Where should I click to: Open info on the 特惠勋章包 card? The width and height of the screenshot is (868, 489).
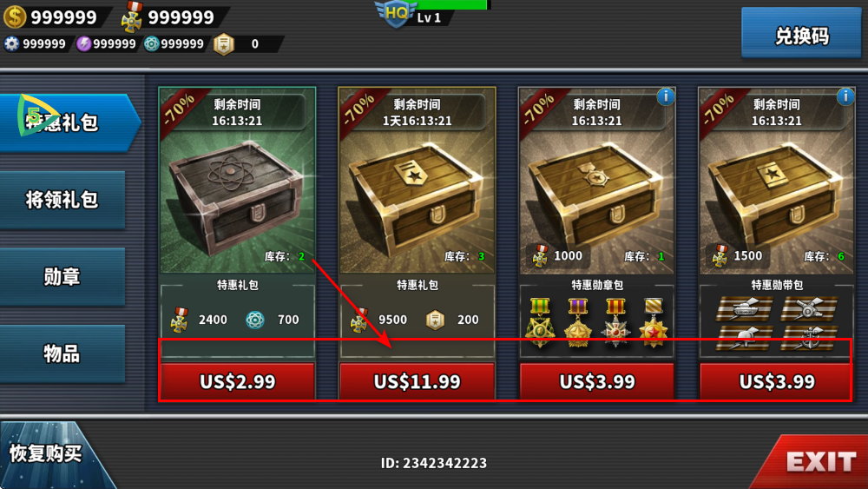tap(666, 97)
